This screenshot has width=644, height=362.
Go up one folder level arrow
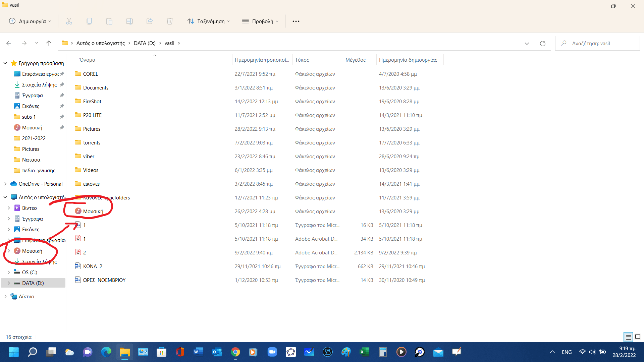49,43
